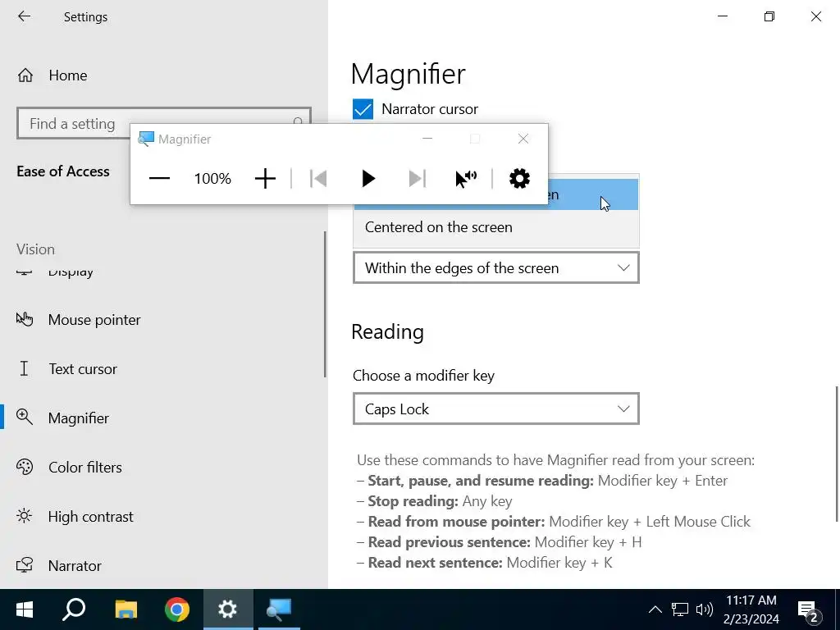Zoom out with the Magnifier minus button
The image size is (840, 630).
pos(159,178)
